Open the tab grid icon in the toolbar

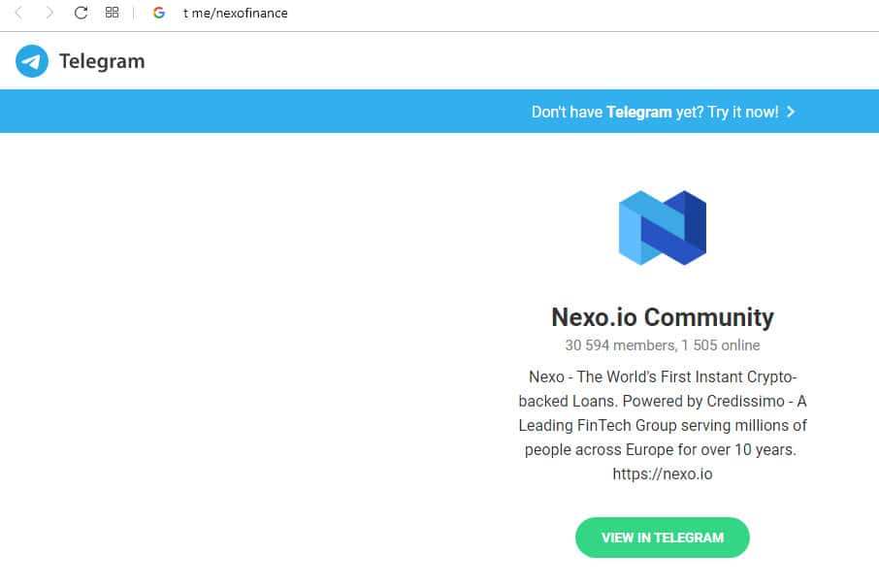coord(113,13)
